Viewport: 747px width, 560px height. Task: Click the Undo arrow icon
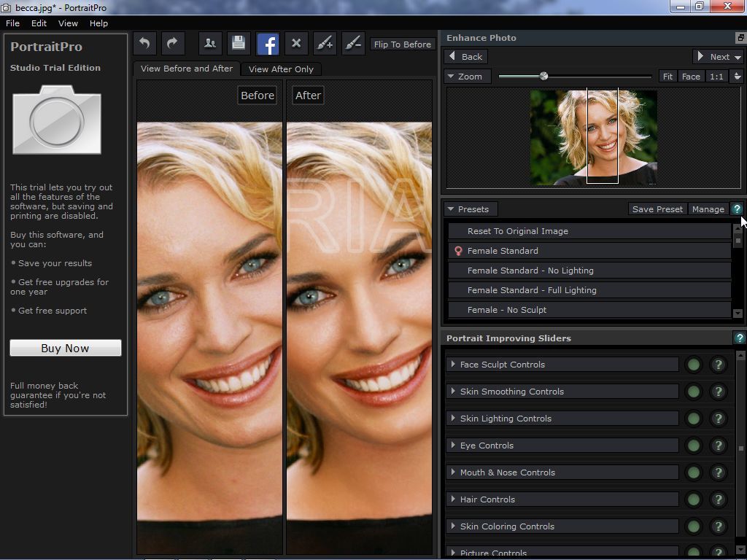tap(144, 44)
